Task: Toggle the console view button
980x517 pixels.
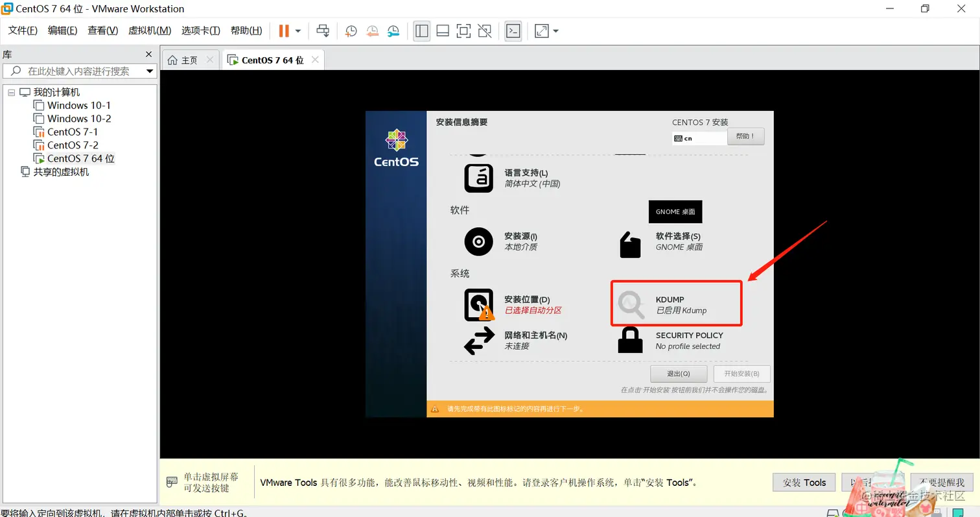Action: click(513, 30)
